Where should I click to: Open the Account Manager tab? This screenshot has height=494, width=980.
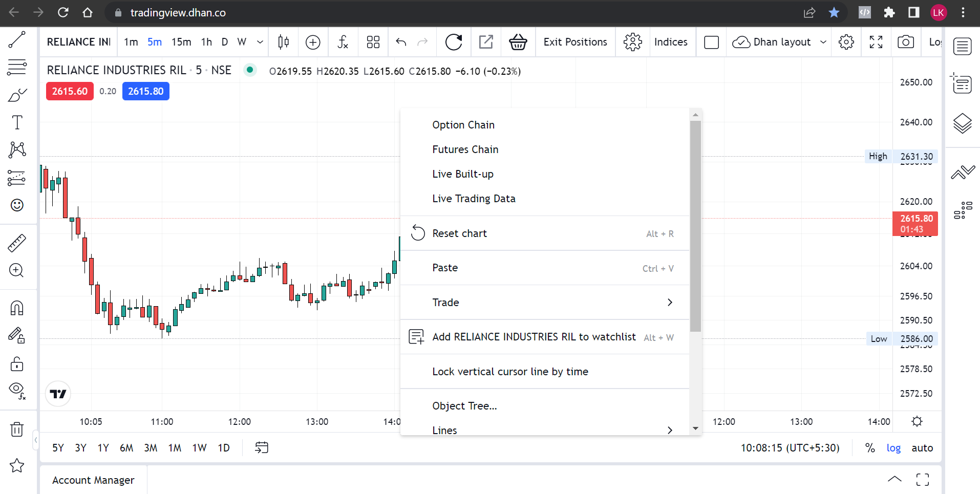point(93,480)
